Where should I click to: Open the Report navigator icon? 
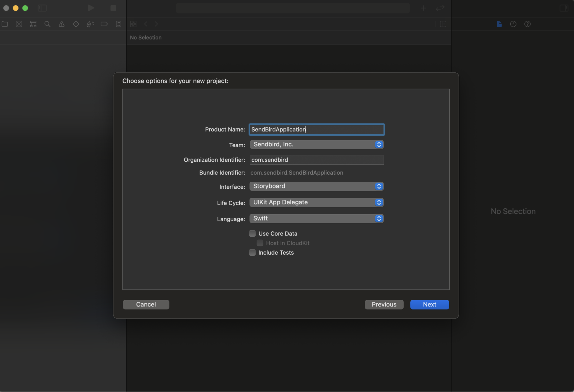pyautogui.click(x=119, y=24)
